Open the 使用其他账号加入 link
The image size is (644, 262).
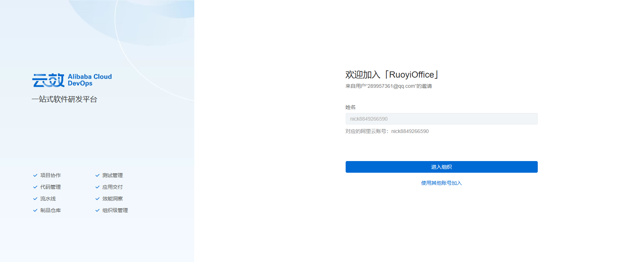441,183
